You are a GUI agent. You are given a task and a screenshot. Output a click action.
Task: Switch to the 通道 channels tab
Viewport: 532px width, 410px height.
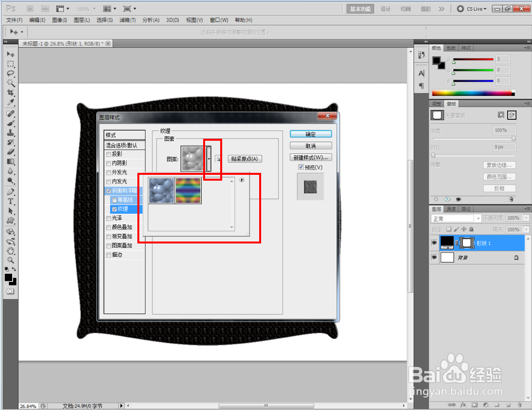[451, 209]
